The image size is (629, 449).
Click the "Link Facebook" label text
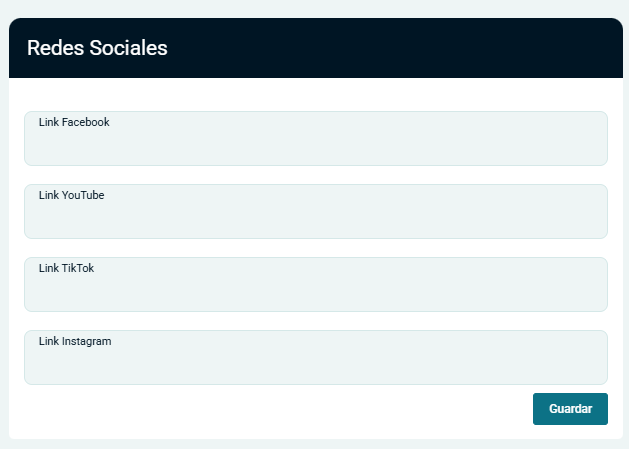tap(74, 122)
